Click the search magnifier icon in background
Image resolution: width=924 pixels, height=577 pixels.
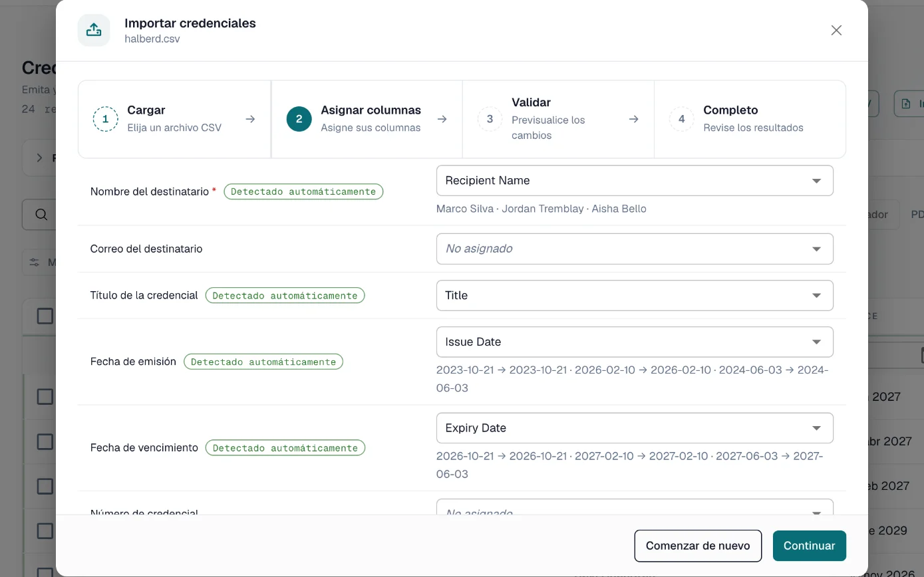41,214
